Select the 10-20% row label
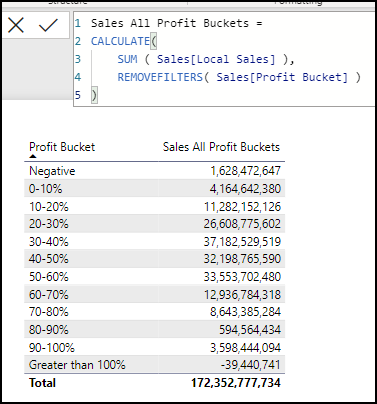377x404 pixels. pyautogui.click(x=49, y=207)
